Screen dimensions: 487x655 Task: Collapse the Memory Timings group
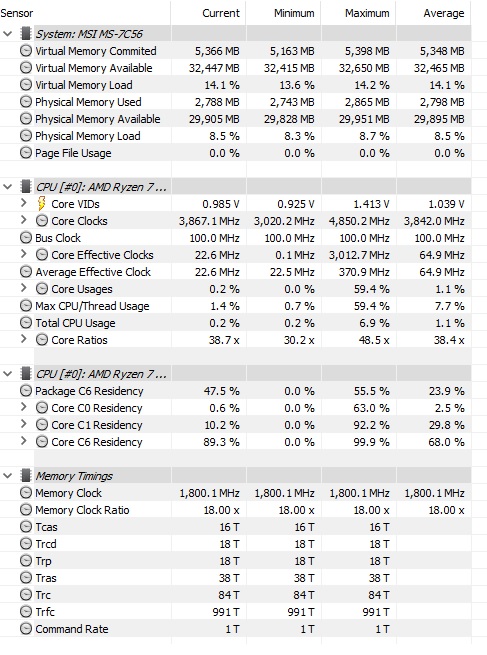[8, 476]
